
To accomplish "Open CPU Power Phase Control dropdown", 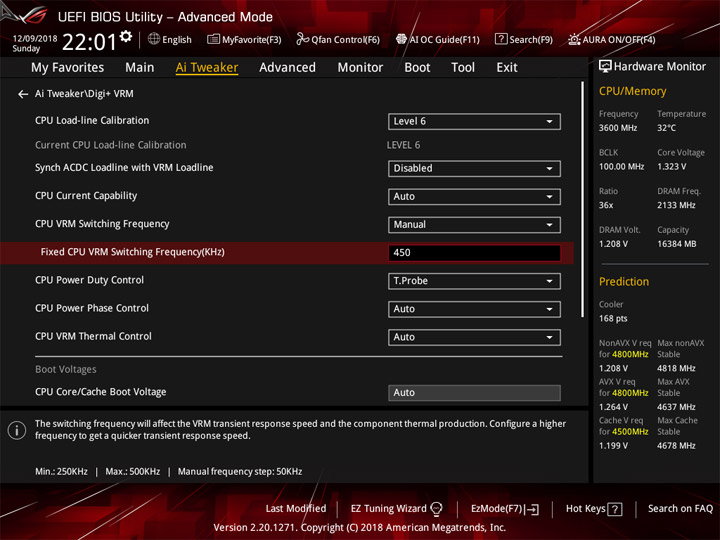I will click(x=474, y=309).
